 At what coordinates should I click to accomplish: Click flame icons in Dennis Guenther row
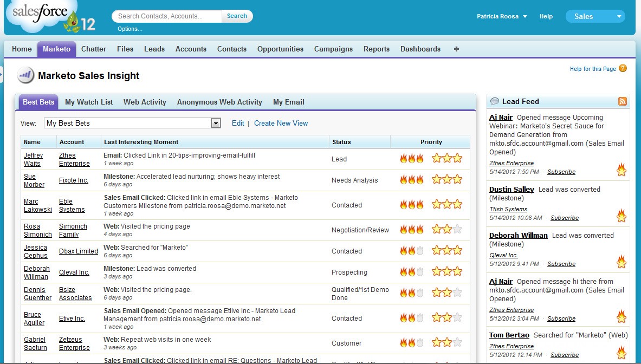point(412,293)
